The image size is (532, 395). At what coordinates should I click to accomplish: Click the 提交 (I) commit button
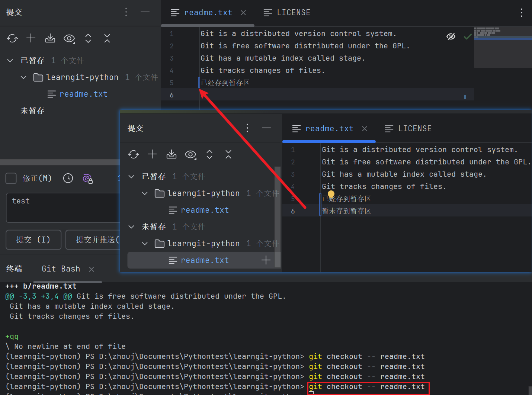tap(33, 240)
